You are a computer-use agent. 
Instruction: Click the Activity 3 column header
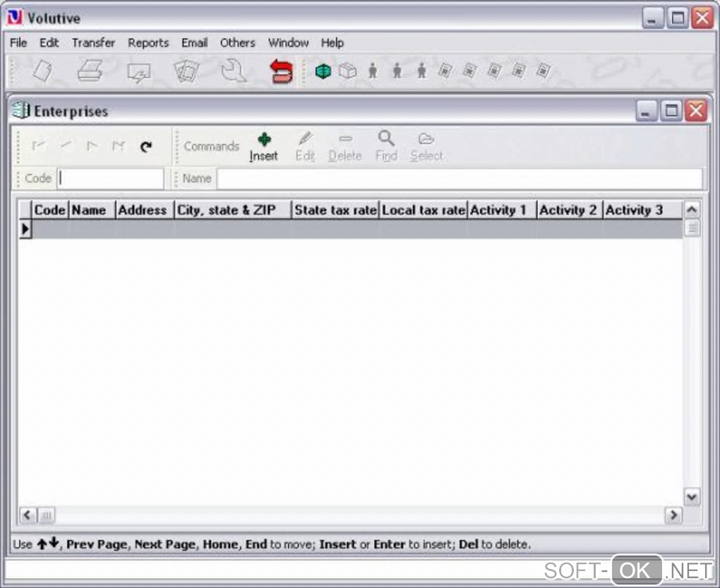coord(642,210)
